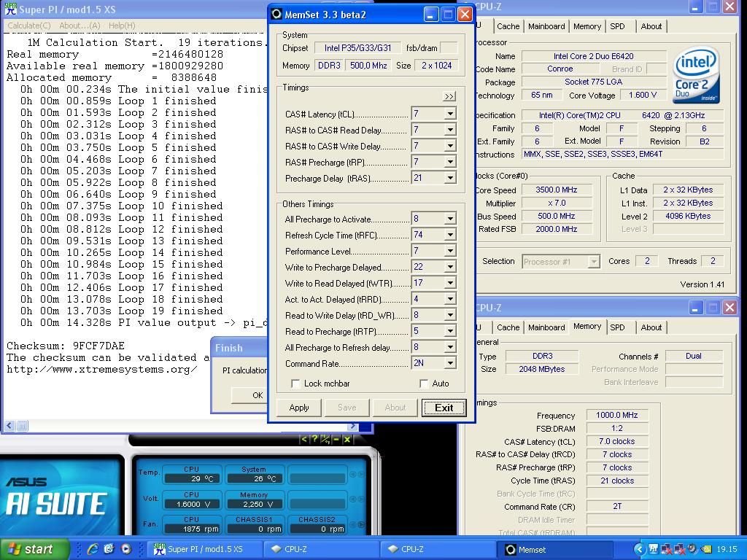Open Act. to Act. Delayed (tRRD) dropdown
Screen dimensions: 747x560
click(x=449, y=299)
